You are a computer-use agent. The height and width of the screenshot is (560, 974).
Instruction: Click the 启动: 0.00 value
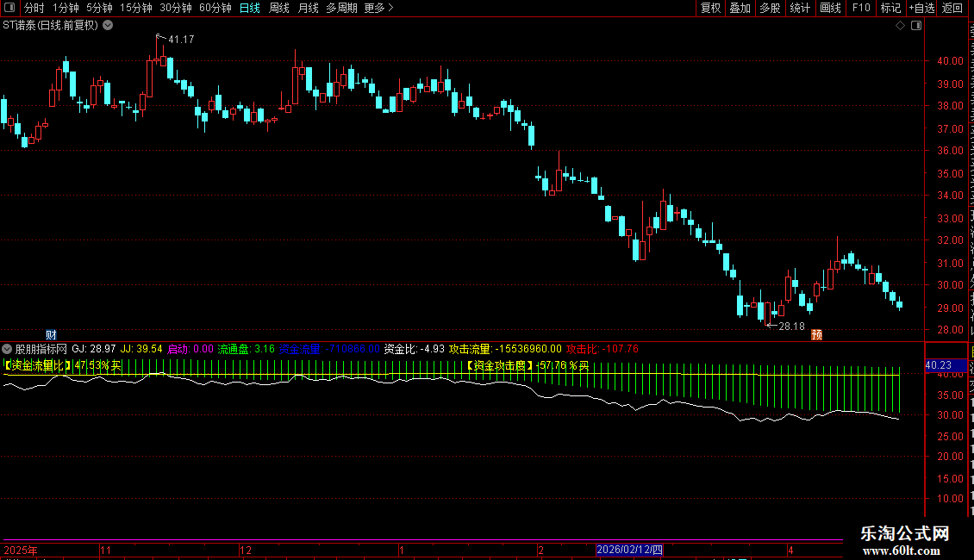point(190,349)
